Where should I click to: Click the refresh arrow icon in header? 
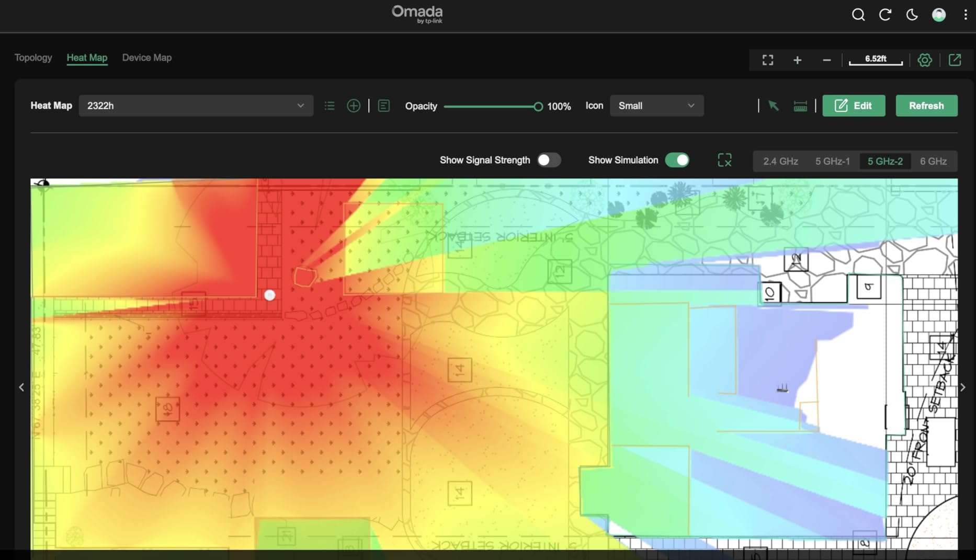[x=885, y=15]
